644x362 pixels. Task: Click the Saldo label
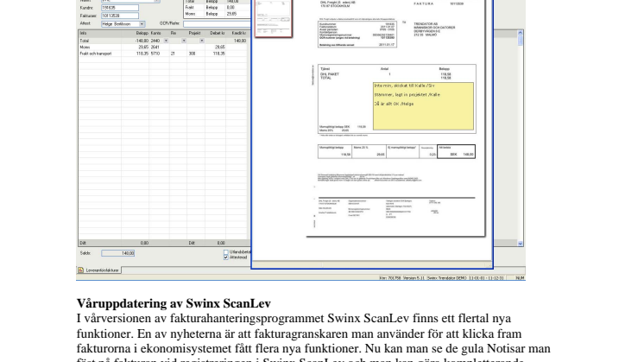pos(85,253)
